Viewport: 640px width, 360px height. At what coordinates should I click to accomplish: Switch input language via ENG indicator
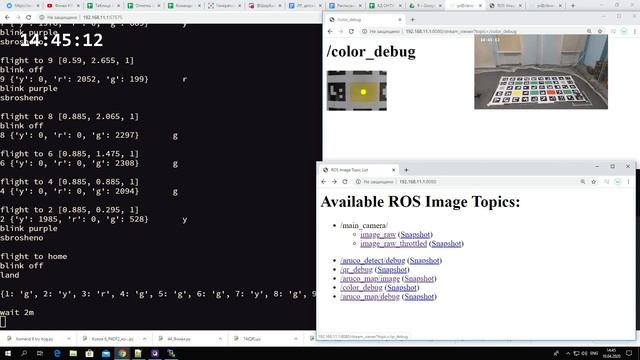594,353
